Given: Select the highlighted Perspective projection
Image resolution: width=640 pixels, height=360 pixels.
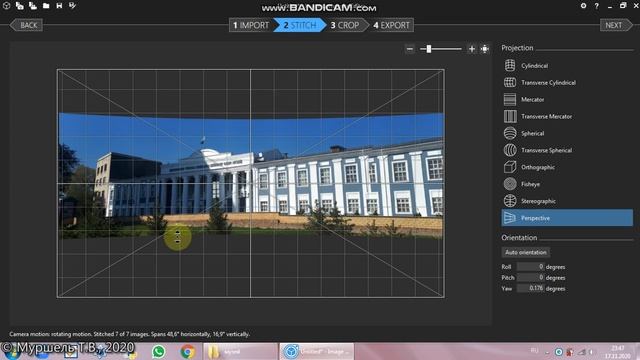Looking at the screenshot, I should (567, 218).
